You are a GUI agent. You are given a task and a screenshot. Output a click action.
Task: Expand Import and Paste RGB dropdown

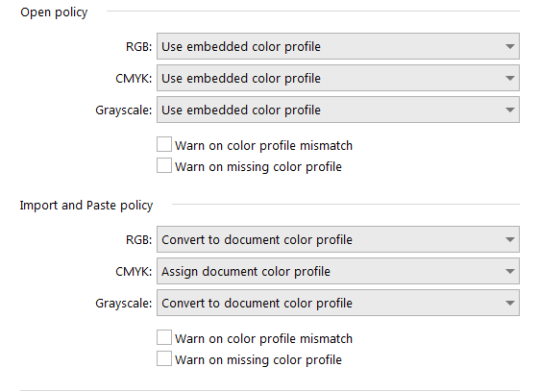pyautogui.click(x=338, y=239)
